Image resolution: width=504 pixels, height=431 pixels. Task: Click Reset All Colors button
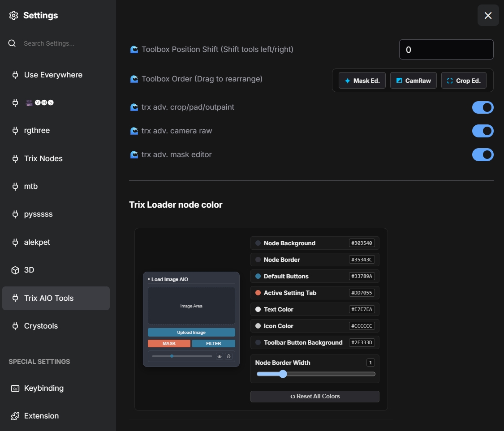tap(314, 397)
